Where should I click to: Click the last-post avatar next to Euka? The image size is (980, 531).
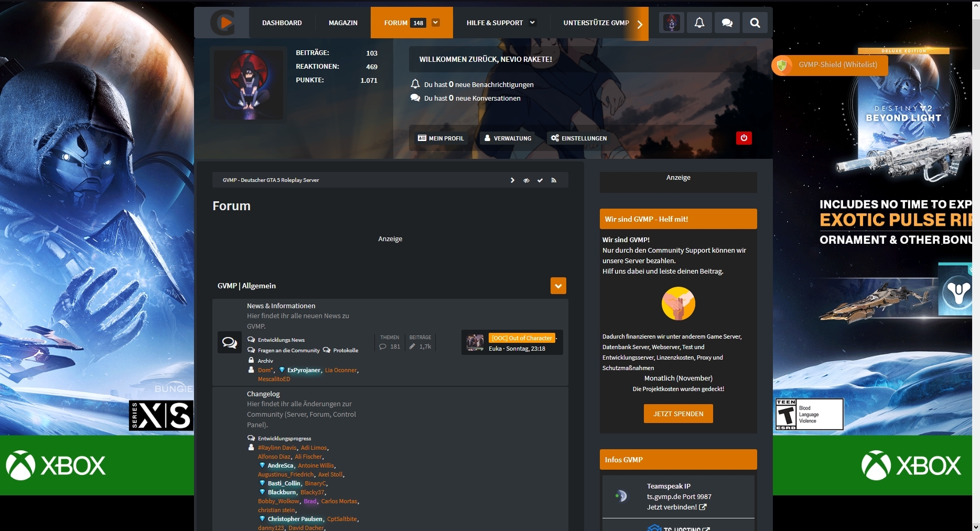coord(475,342)
